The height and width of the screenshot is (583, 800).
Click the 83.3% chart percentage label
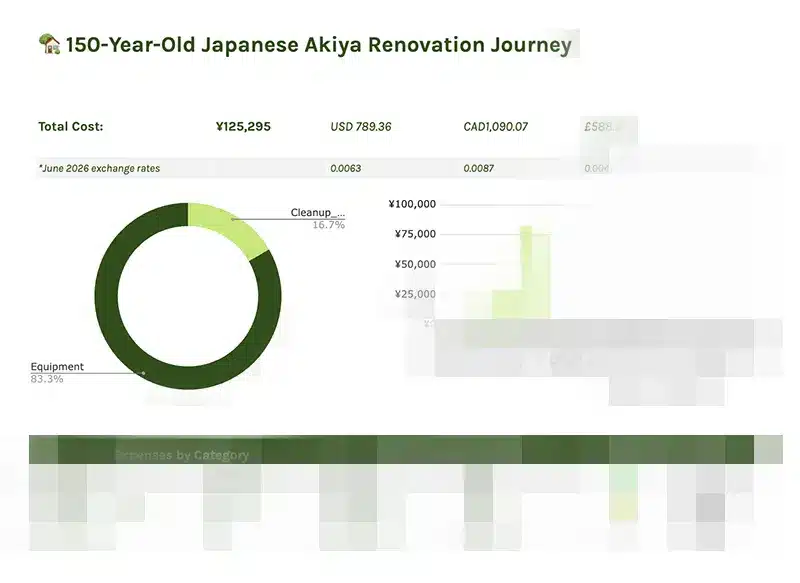[47, 379]
